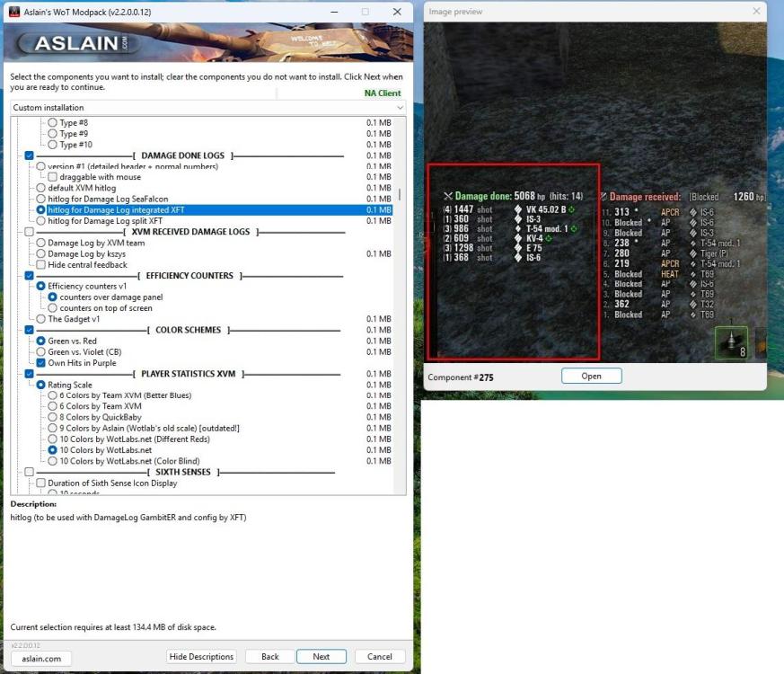Image resolution: width=784 pixels, height=674 pixels.
Task: Click Hide Descriptions button
Action: (x=201, y=657)
